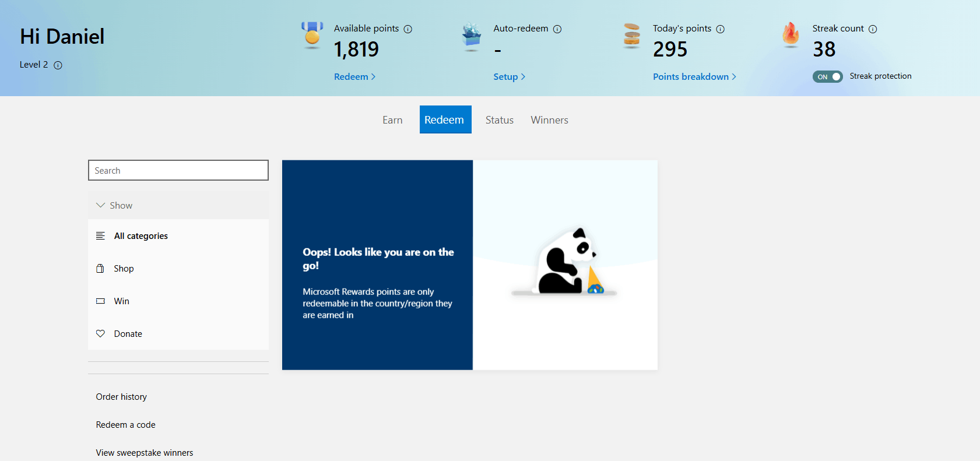The image size is (980, 461).
Task: Click the Available points medal icon
Action: (312, 34)
